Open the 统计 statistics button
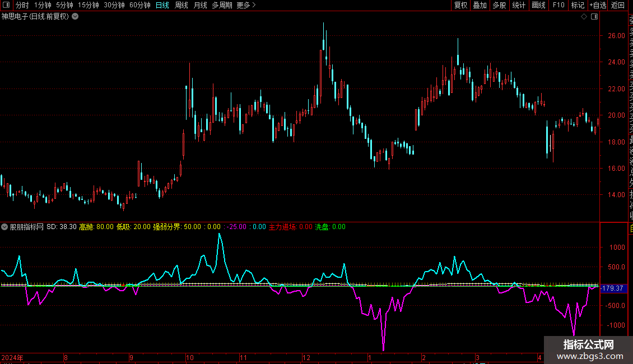633x364 pixels. coord(519,5)
